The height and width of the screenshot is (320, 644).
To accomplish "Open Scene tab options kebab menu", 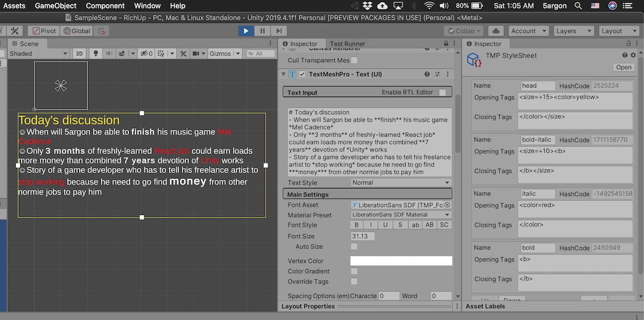I will coord(272,44).
